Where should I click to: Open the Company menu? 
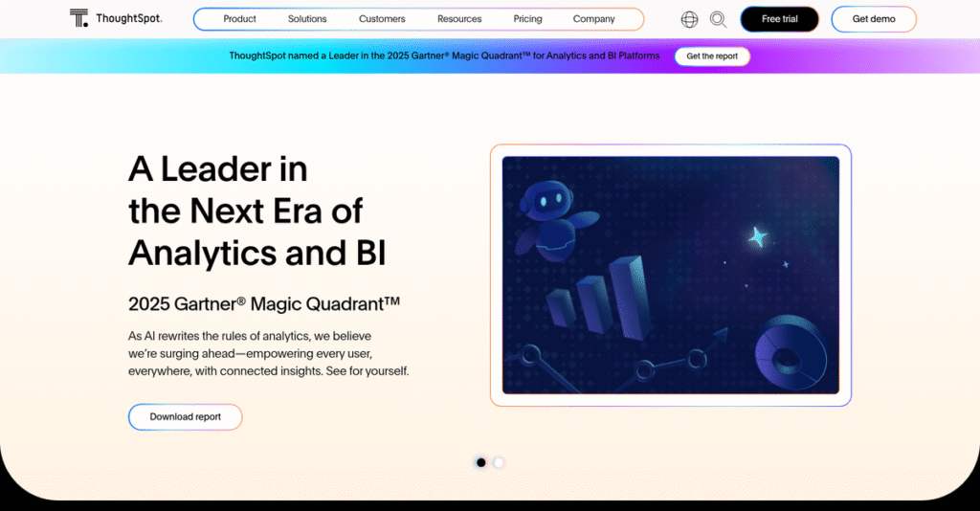pos(593,19)
